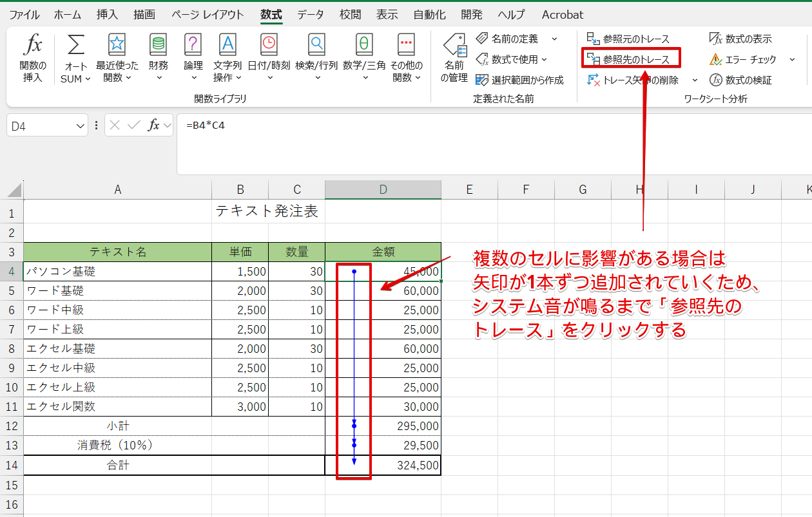Select cell エクセル関数
The image size is (812, 517).
(x=118, y=407)
